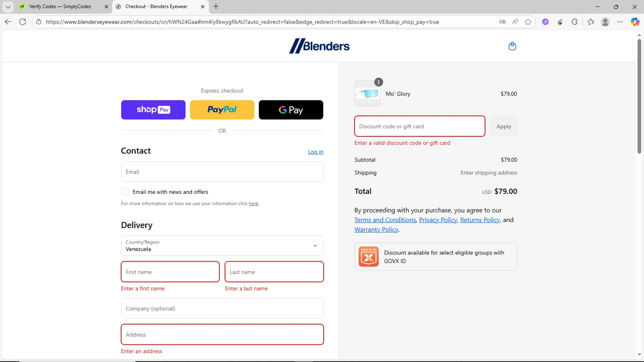Screen dimensions: 644x362
Task: Click the Subtotal $79.00 value
Action: click(509, 160)
